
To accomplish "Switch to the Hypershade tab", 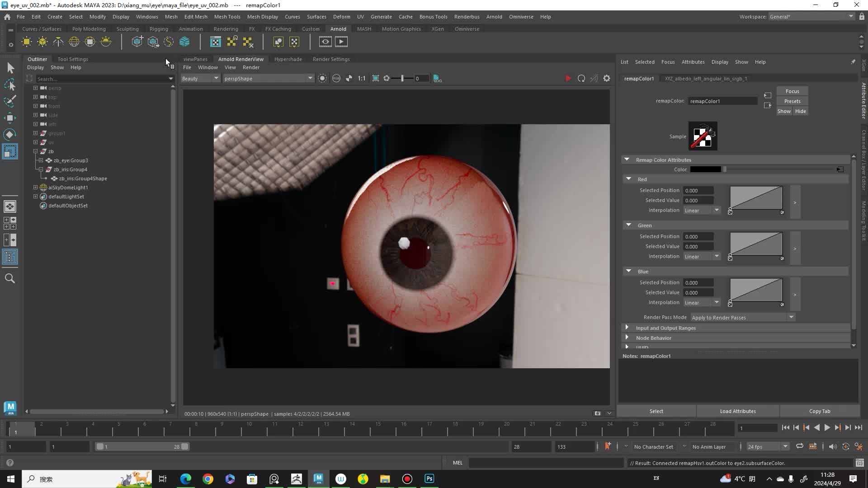I will (x=288, y=59).
